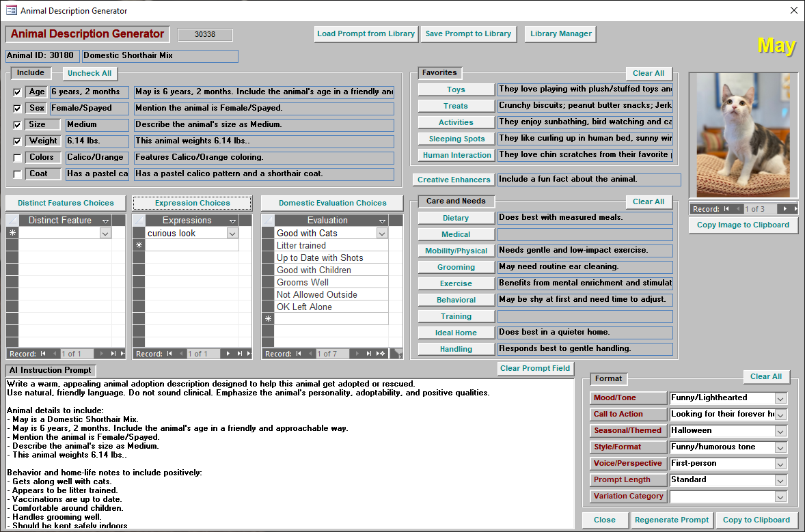
Task: Uncheck the Age include checkbox
Action: (18, 92)
